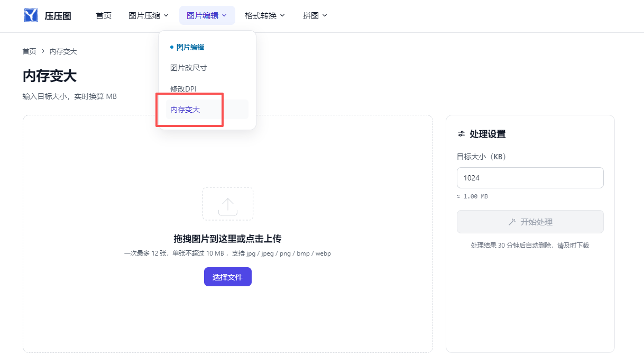Click the 内存变大 page title
This screenshot has width=644, height=363.
(49, 76)
